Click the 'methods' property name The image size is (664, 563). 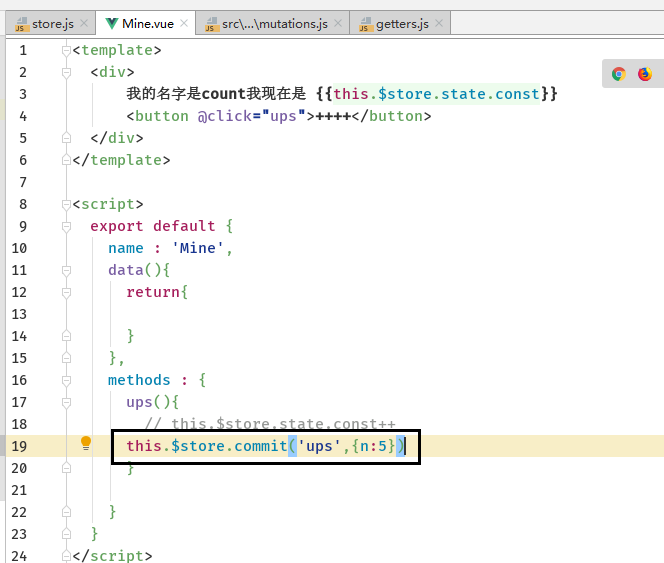(x=139, y=380)
